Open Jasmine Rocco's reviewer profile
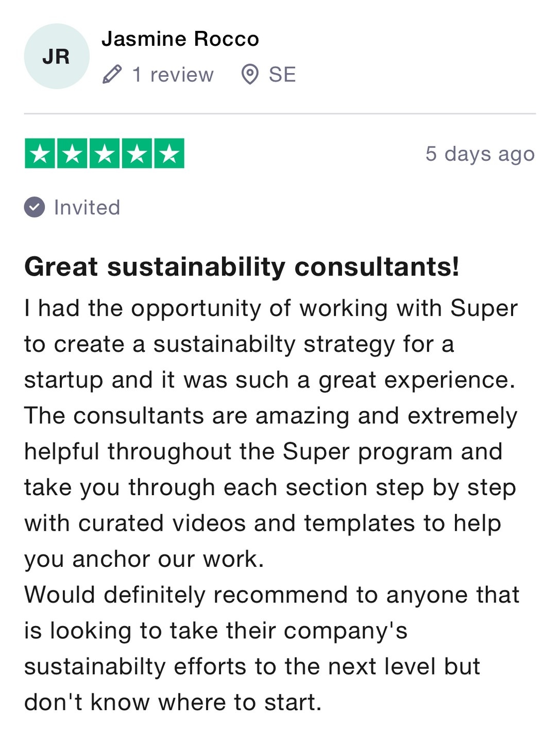This screenshot has width=560, height=742. click(x=180, y=39)
